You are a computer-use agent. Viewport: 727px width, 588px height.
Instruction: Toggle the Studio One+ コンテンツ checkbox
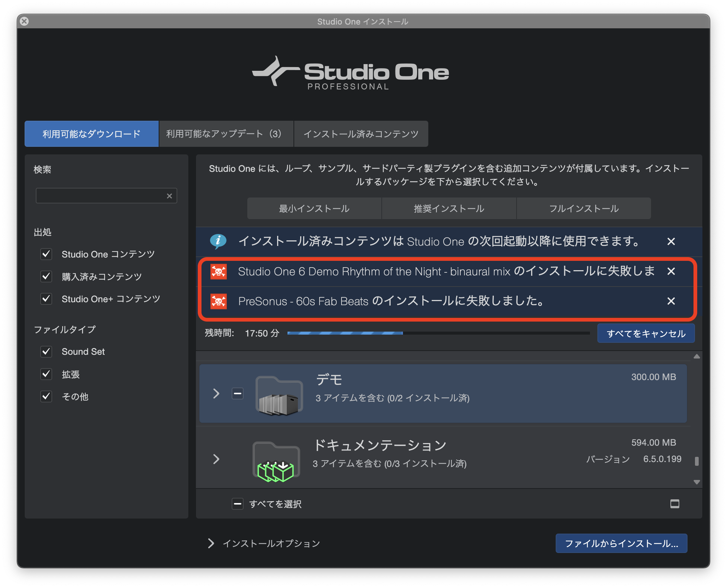pyautogui.click(x=46, y=299)
